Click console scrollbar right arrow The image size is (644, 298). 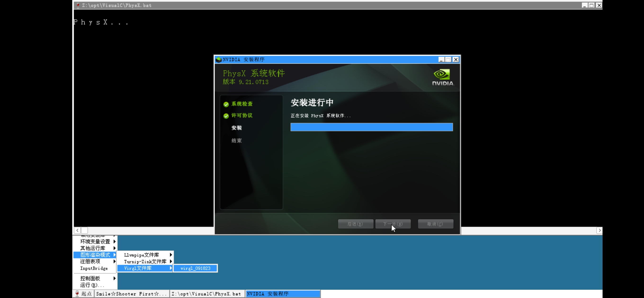point(599,230)
